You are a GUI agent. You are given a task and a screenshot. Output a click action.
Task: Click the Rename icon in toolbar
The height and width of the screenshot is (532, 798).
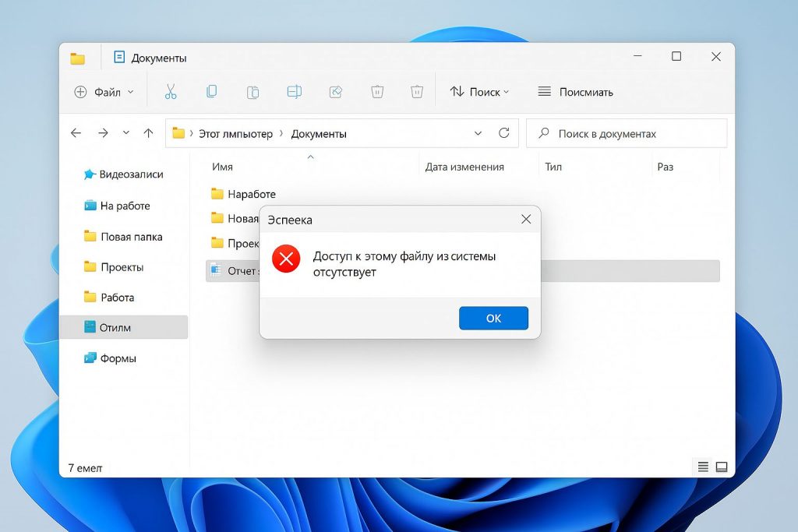pyautogui.click(x=294, y=92)
